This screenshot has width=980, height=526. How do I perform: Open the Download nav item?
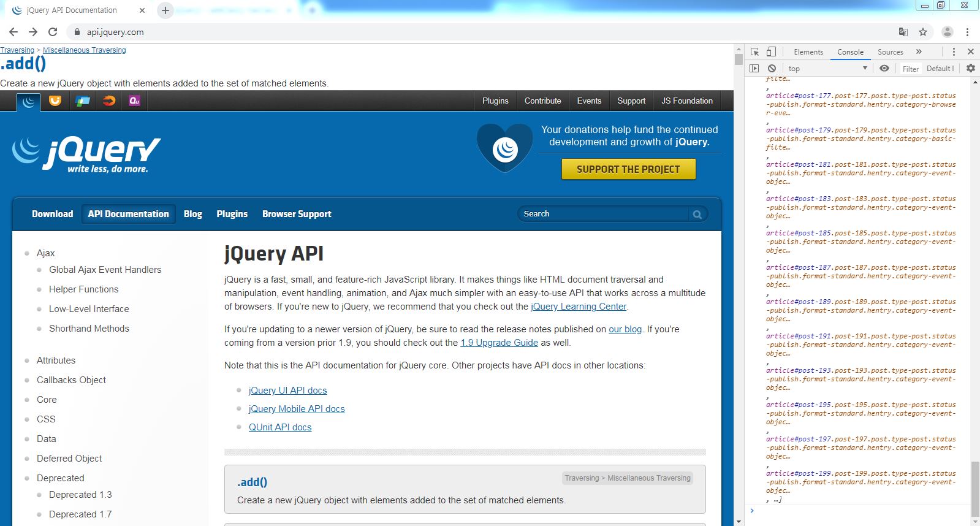[52, 214]
